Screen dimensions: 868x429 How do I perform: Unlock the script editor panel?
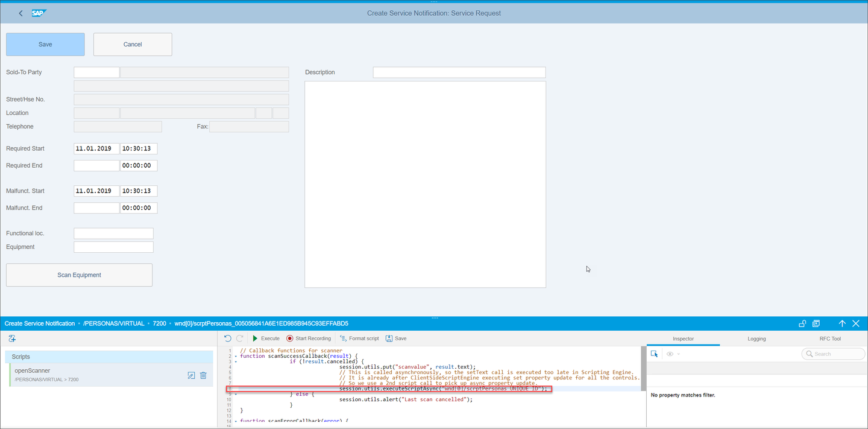click(802, 323)
